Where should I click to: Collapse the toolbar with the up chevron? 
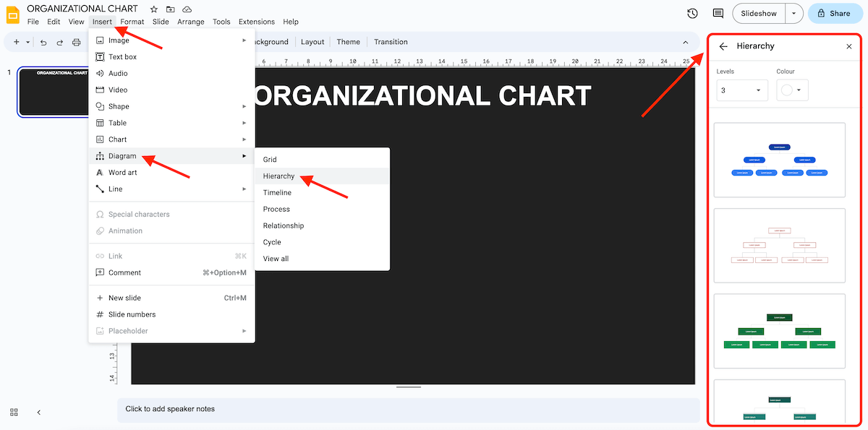click(x=686, y=42)
